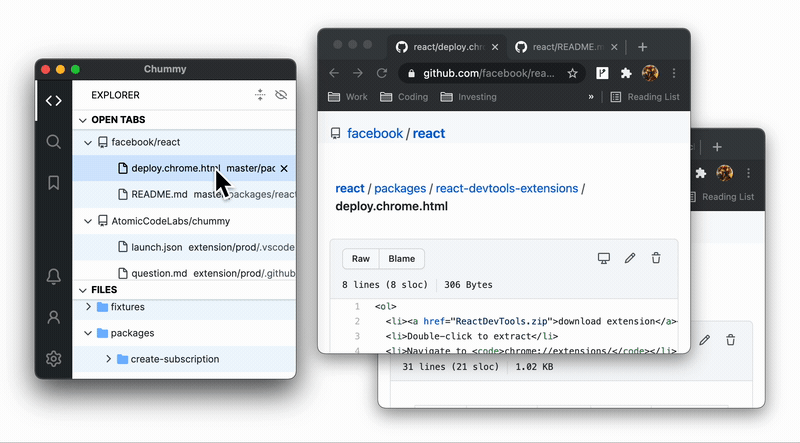The image size is (800, 443).
Task: Click packages in the file breadcrumb
Action: pos(400,188)
